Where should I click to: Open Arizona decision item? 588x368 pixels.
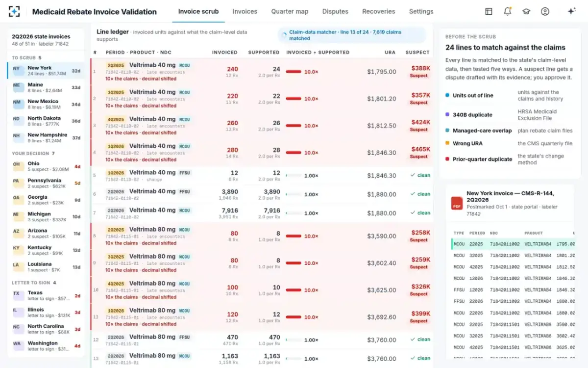pyautogui.click(x=46, y=233)
